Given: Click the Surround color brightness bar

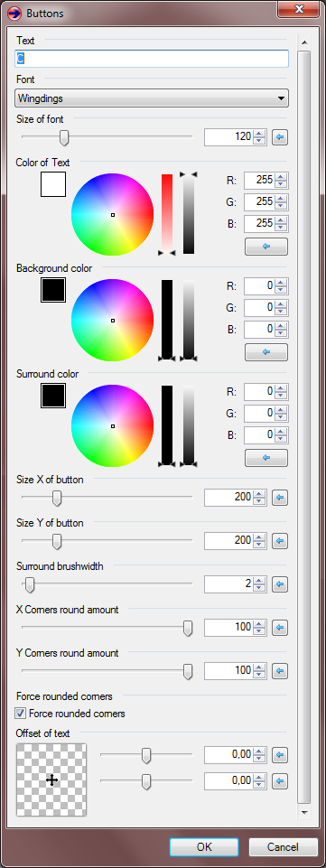Looking at the screenshot, I should click(x=189, y=425).
